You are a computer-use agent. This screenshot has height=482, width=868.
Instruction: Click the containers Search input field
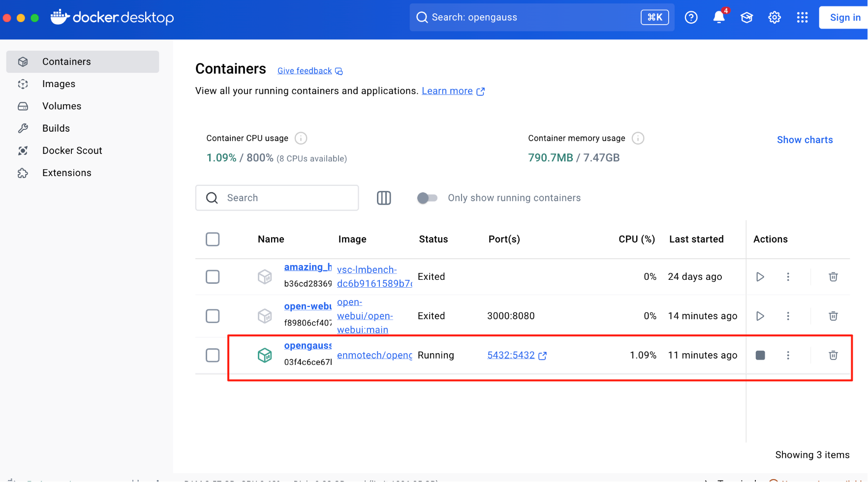click(x=285, y=198)
